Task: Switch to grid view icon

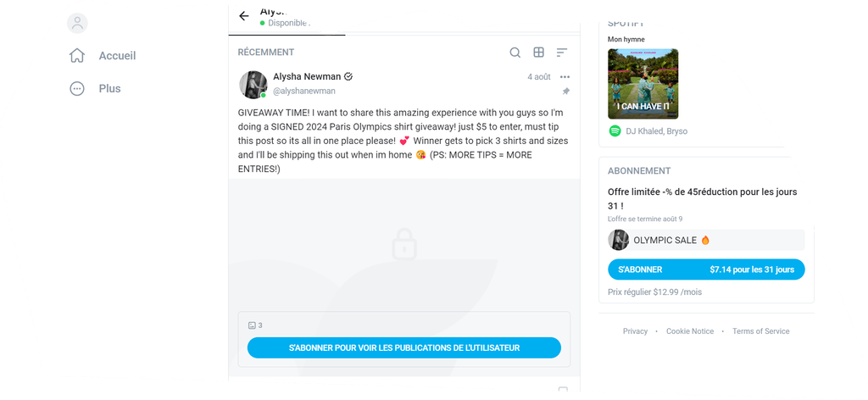Action: coord(538,53)
